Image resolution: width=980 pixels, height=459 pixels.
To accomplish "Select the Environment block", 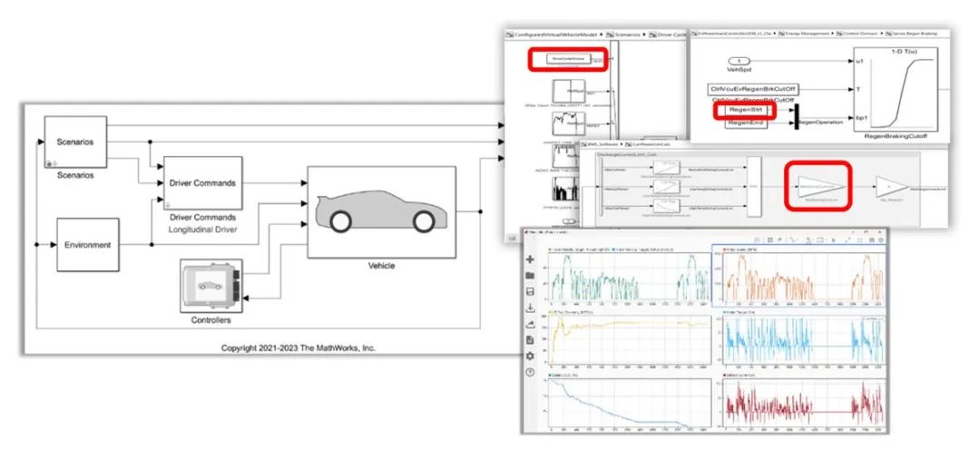I will pyautogui.click(x=88, y=245).
